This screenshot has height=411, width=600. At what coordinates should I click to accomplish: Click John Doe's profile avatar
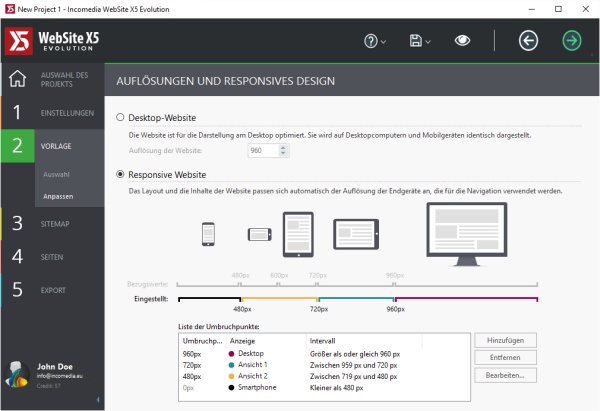17,375
